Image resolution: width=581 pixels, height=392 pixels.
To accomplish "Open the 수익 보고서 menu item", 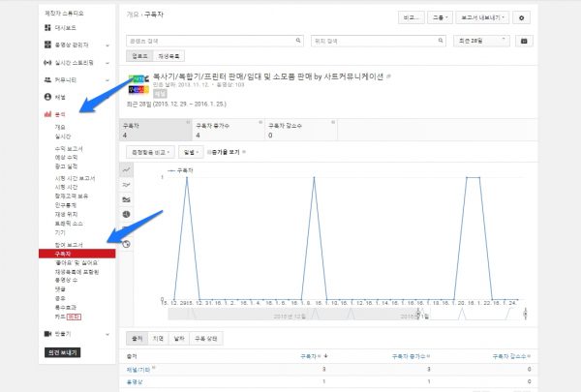I will [69, 149].
